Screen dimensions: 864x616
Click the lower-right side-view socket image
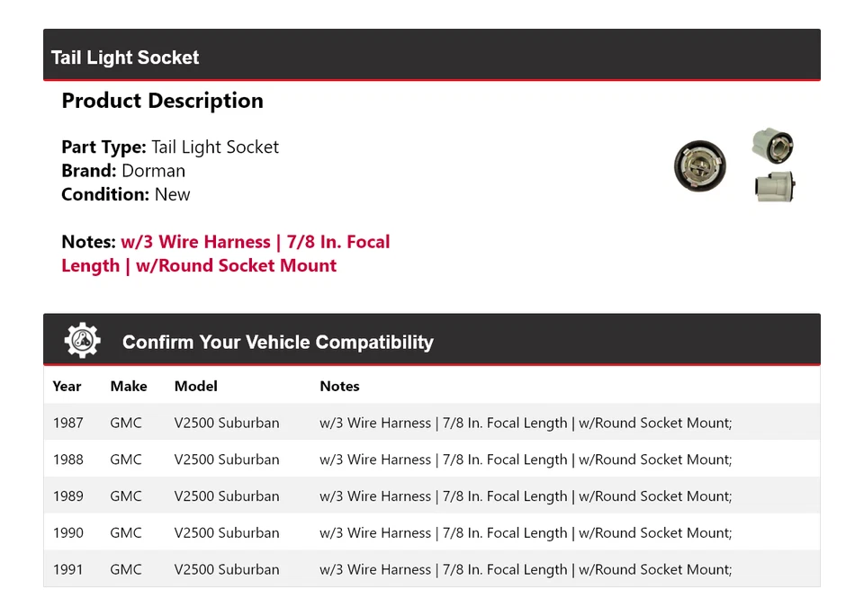[x=774, y=186]
